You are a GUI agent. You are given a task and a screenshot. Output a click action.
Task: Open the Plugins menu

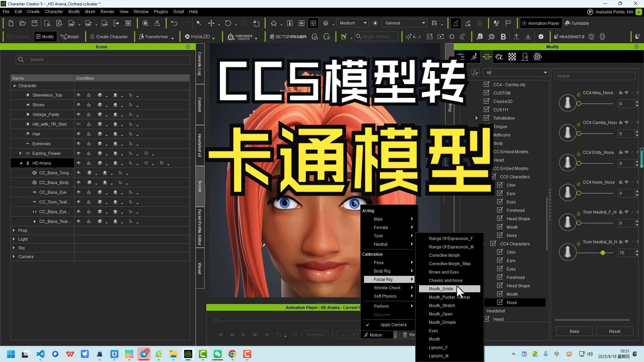[x=161, y=11]
